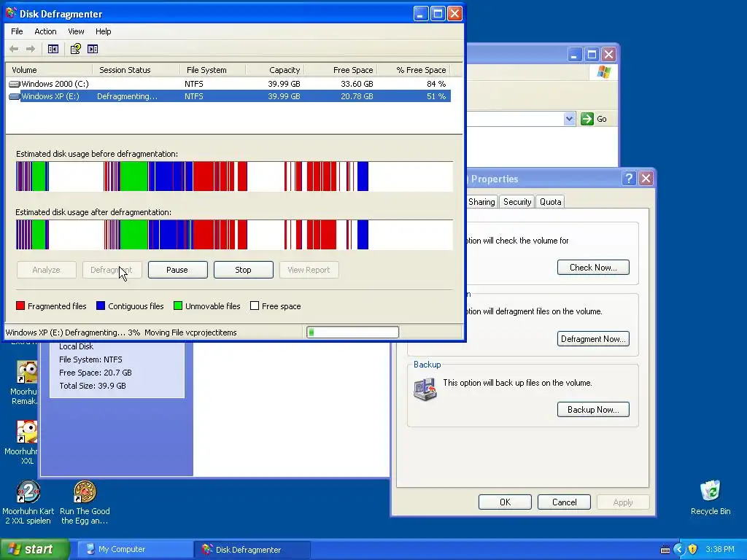
Task: Click the Go arrow in My Computer
Action: pos(587,119)
